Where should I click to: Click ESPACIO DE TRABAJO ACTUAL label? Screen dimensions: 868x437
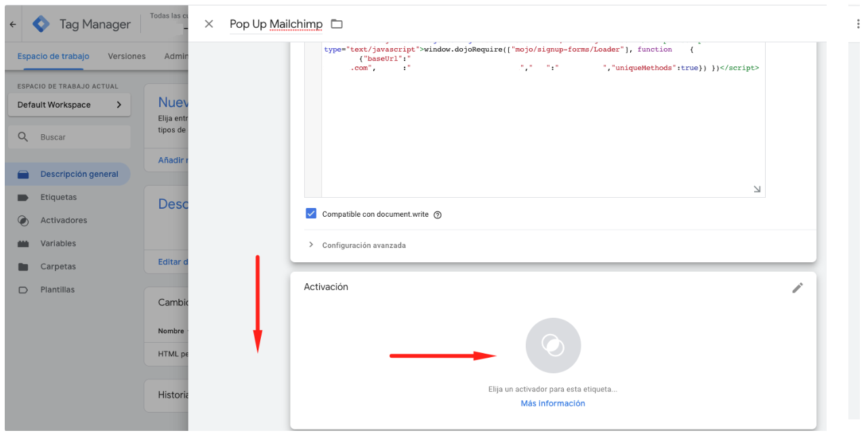click(x=68, y=86)
